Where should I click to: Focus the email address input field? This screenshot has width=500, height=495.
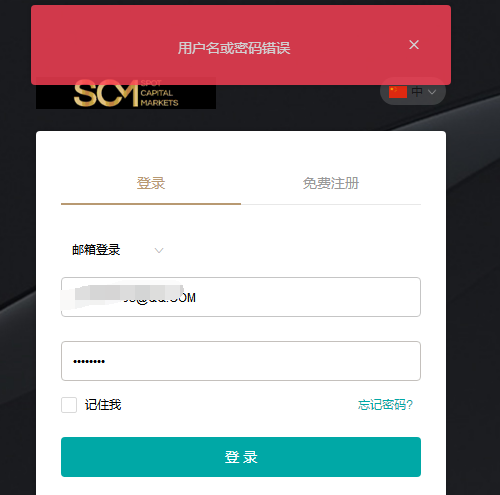pos(241,297)
